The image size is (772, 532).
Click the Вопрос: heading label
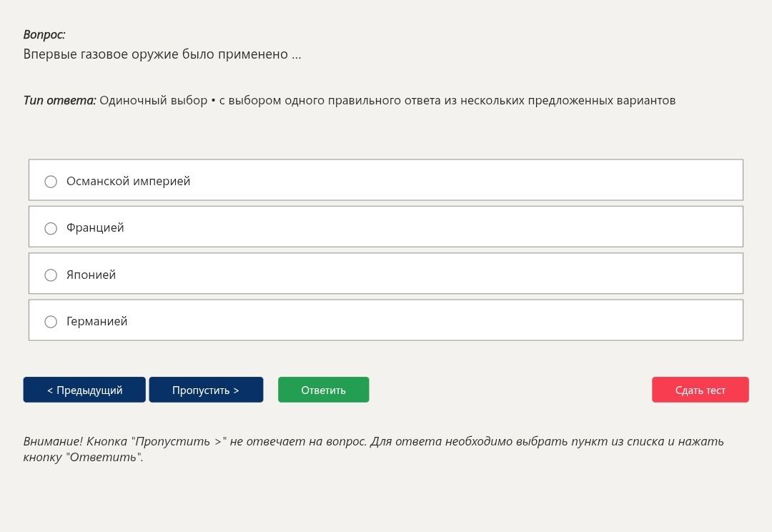[44, 34]
